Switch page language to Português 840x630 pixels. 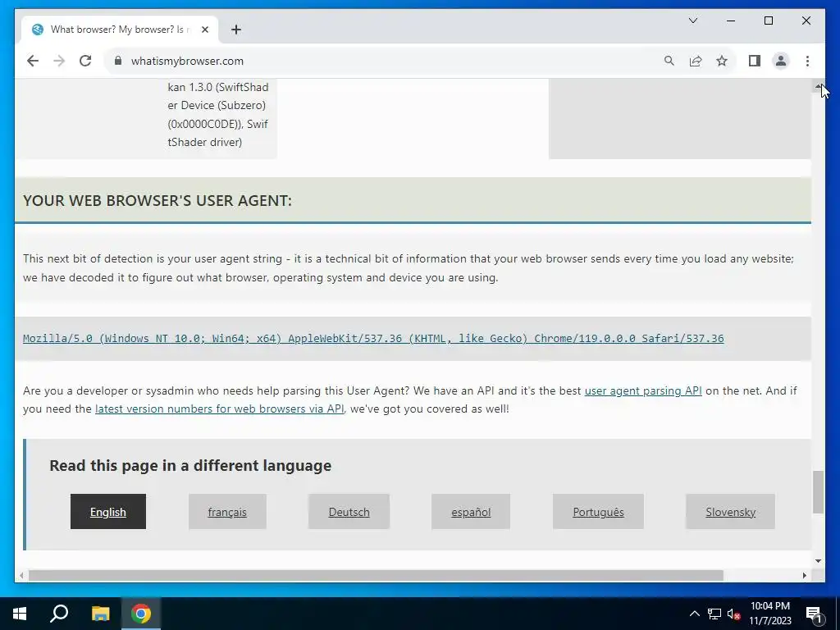pyautogui.click(x=598, y=512)
